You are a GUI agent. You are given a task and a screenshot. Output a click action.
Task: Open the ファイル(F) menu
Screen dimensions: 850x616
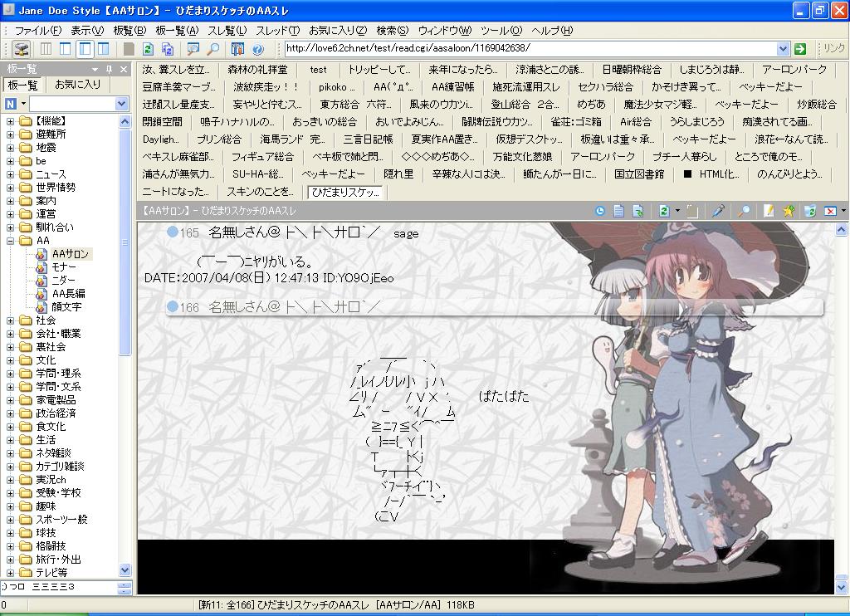point(37,31)
